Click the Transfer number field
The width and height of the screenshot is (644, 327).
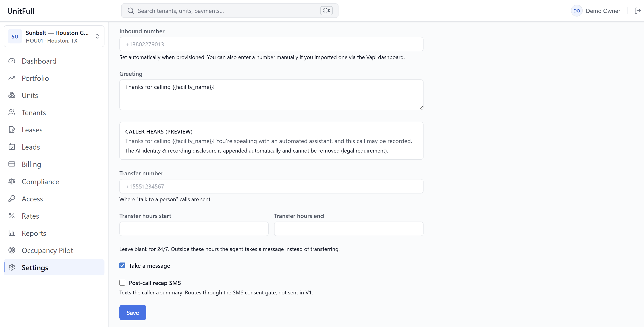pos(271,186)
